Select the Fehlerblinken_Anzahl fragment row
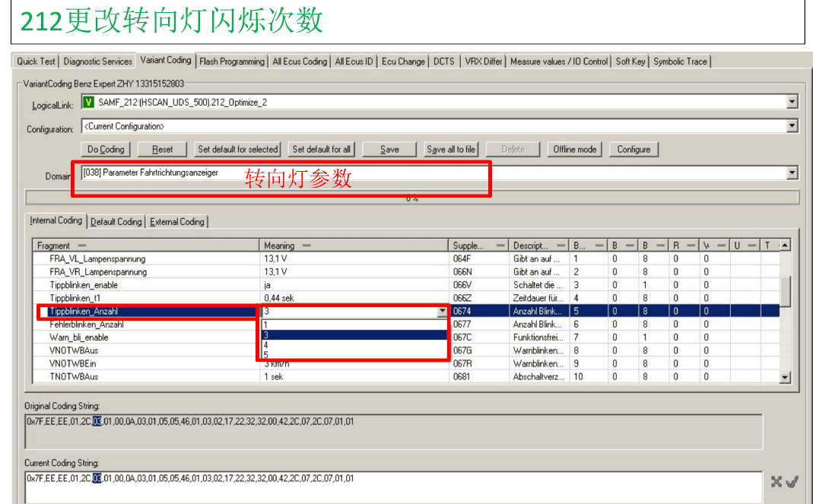 pos(87,325)
